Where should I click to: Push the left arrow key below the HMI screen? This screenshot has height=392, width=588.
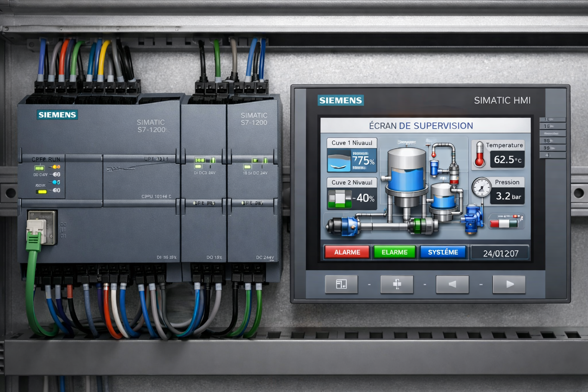[x=452, y=284]
